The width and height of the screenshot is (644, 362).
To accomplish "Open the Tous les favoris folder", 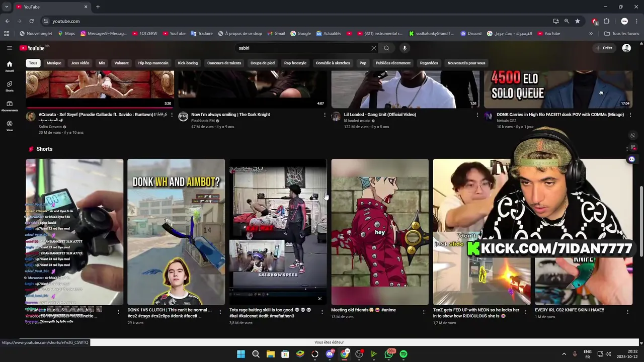I will click(x=622, y=34).
